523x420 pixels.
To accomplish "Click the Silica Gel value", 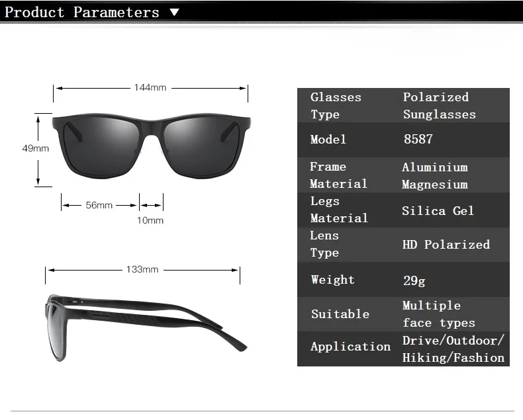I will click(x=438, y=211).
